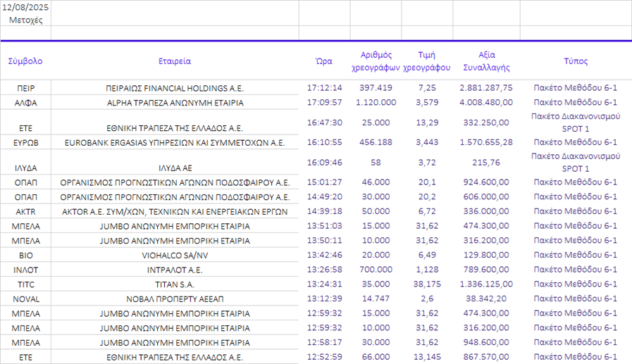Screen dimensions: 632x364
Task: Select EUROBANK ERGASIAS company name cell
Action: tap(175, 142)
